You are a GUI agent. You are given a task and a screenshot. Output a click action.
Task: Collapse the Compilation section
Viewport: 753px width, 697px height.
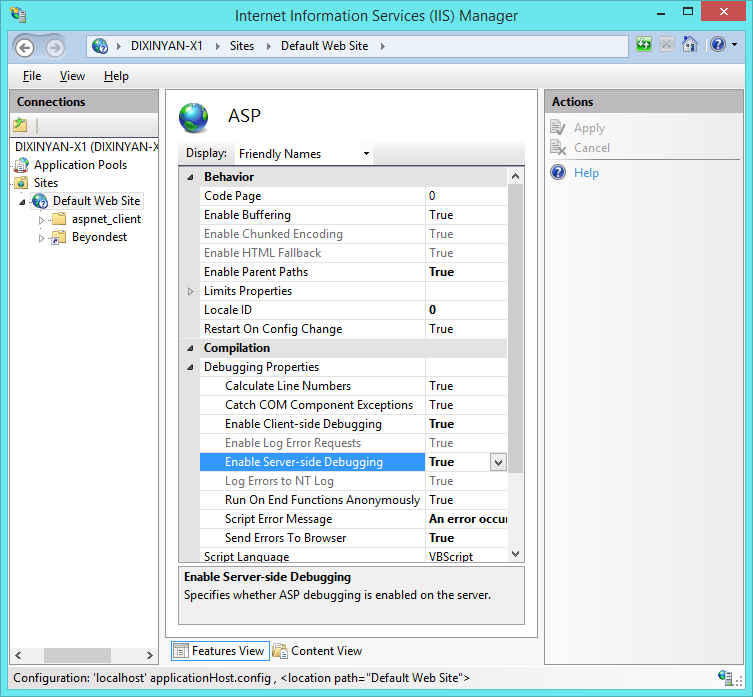190,348
